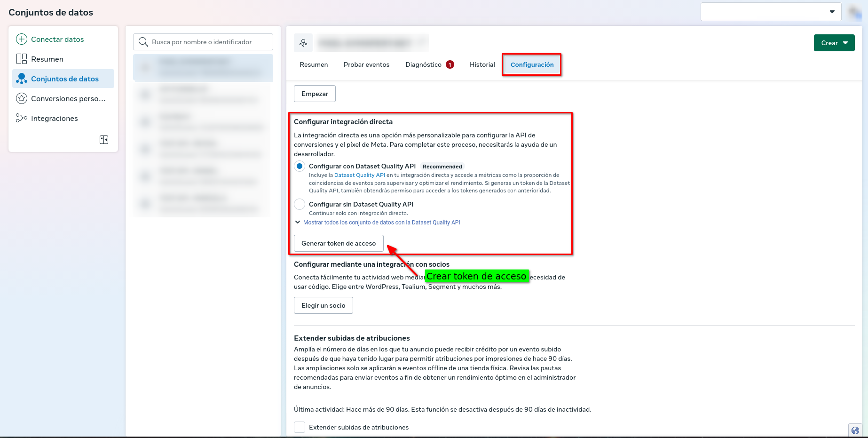
Task: Click Generar token de acceso button
Action: point(339,244)
